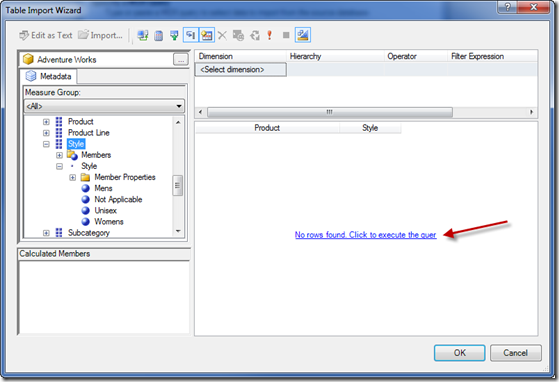The height and width of the screenshot is (382, 559).
Task: Click the Product results column header
Action: pyautogui.click(x=267, y=128)
